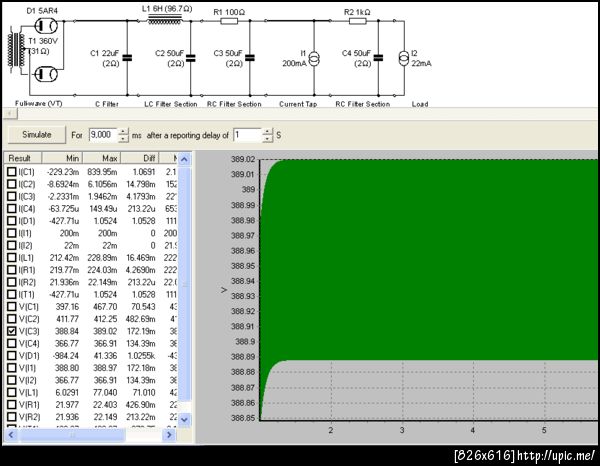Screen dimensions: 600x466
Task: Click results list horizontal scroll right arrow
Action: (169, 435)
